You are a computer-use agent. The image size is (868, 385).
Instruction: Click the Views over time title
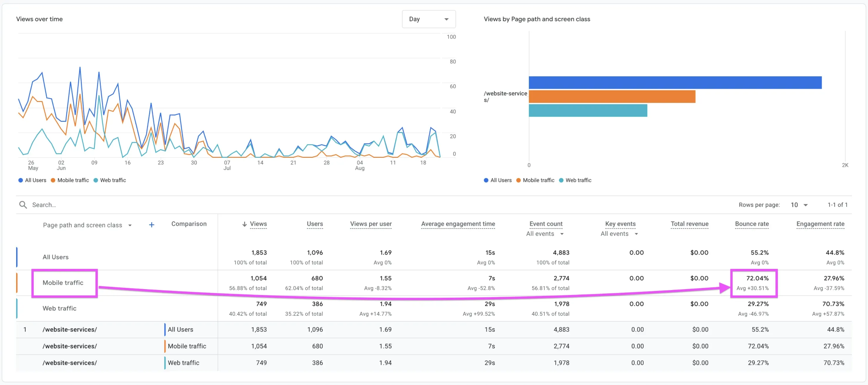coord(39,19)
